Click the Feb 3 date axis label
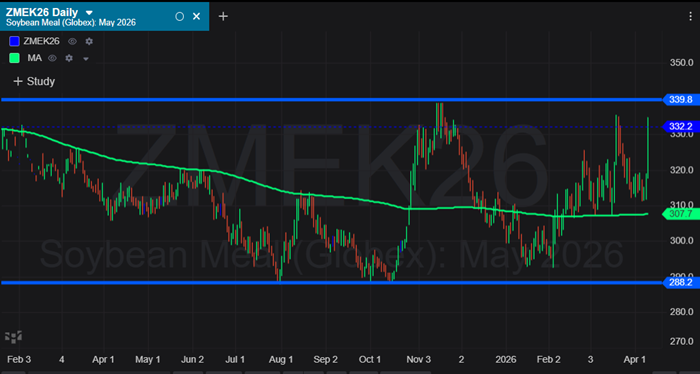Image resolution: width=700 pixels, height=374 pixels. (x=19, y=360)
